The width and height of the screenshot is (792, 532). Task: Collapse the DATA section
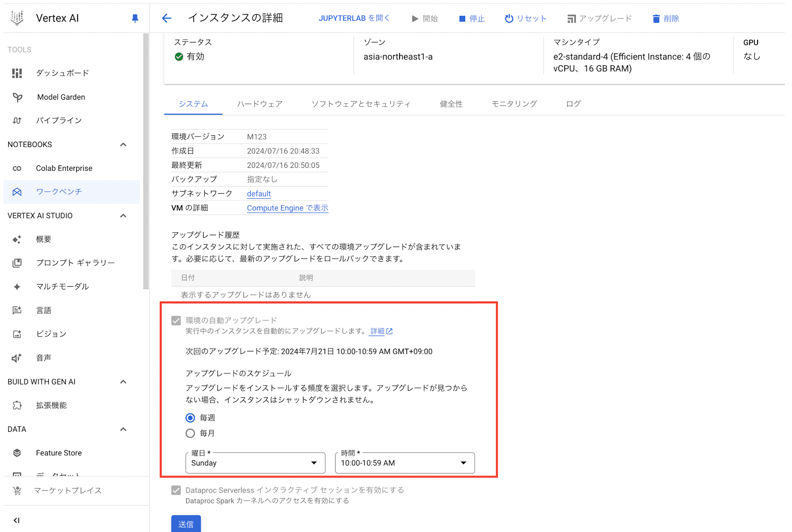click(123, 429)
